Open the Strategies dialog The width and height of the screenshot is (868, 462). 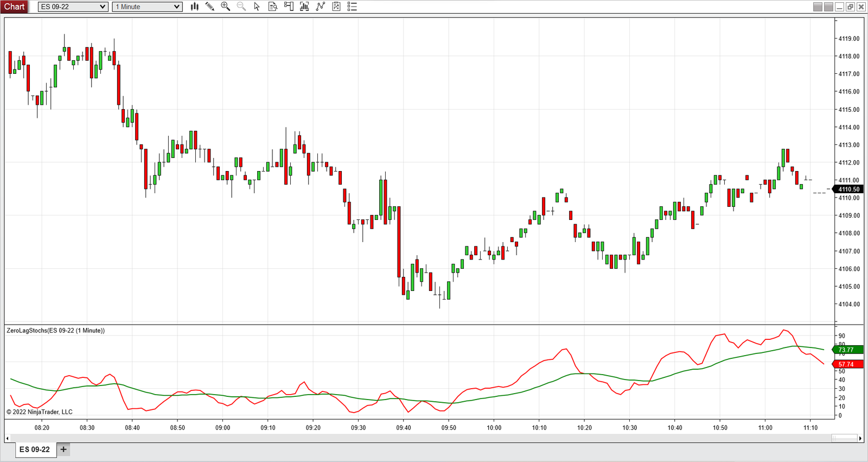[321, 7]
